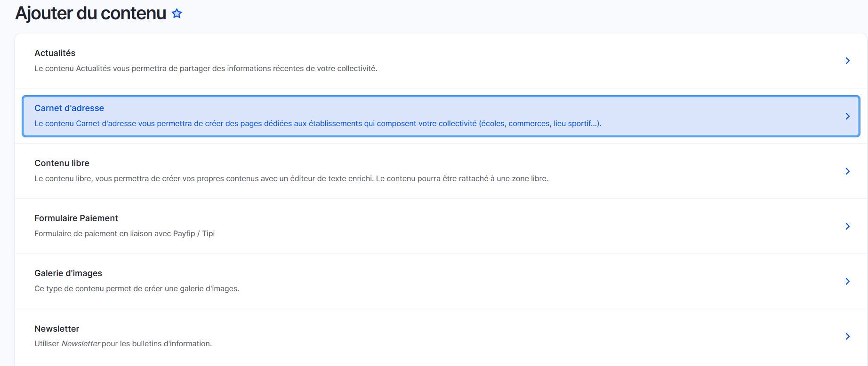The image size is (868, 366).
Task: Click the chevron arrow in Actualités row
Action: tap(847, 61)
